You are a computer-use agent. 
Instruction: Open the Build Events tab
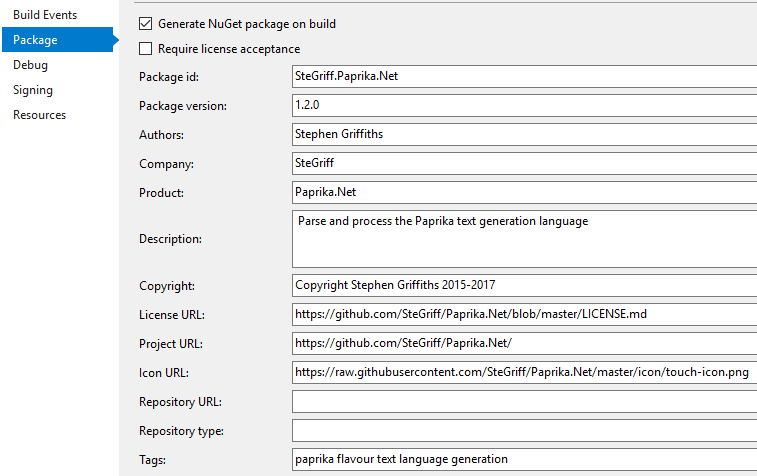[x=45, y=15]
